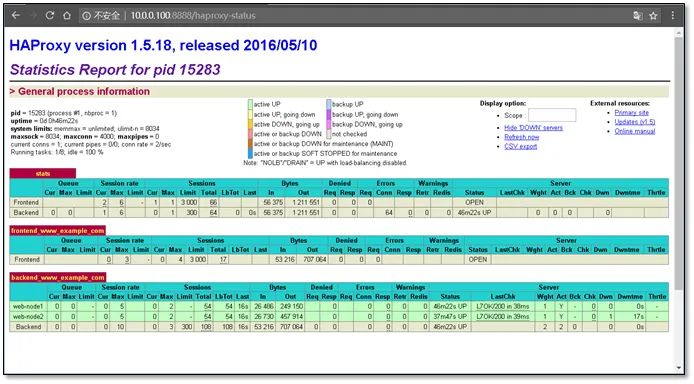Focus the Scope filter input field
Viewport: 694px width, 384px height.
tap(552, 115)
